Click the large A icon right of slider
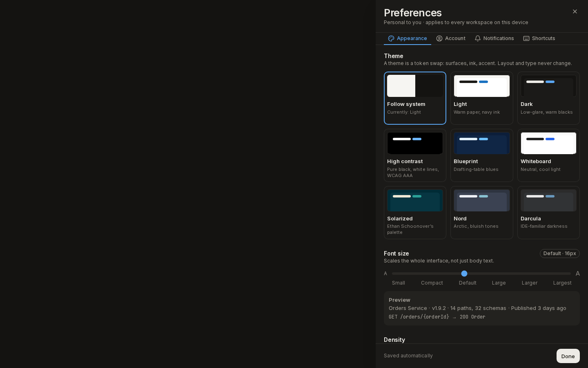 point(577,274)
